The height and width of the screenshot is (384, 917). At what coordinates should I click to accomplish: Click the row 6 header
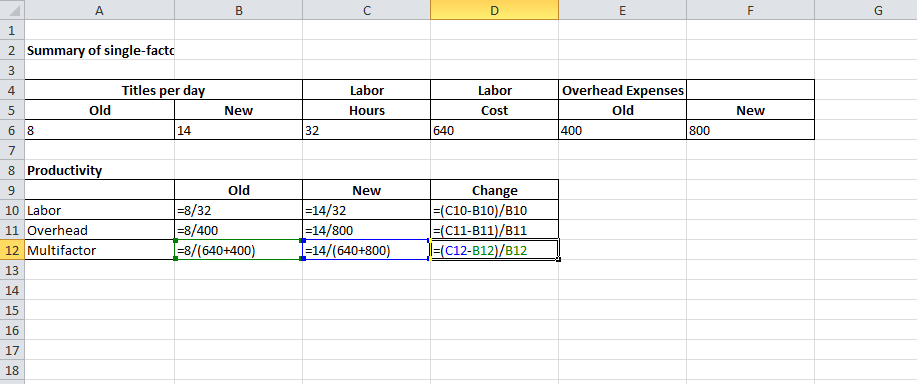12,130
